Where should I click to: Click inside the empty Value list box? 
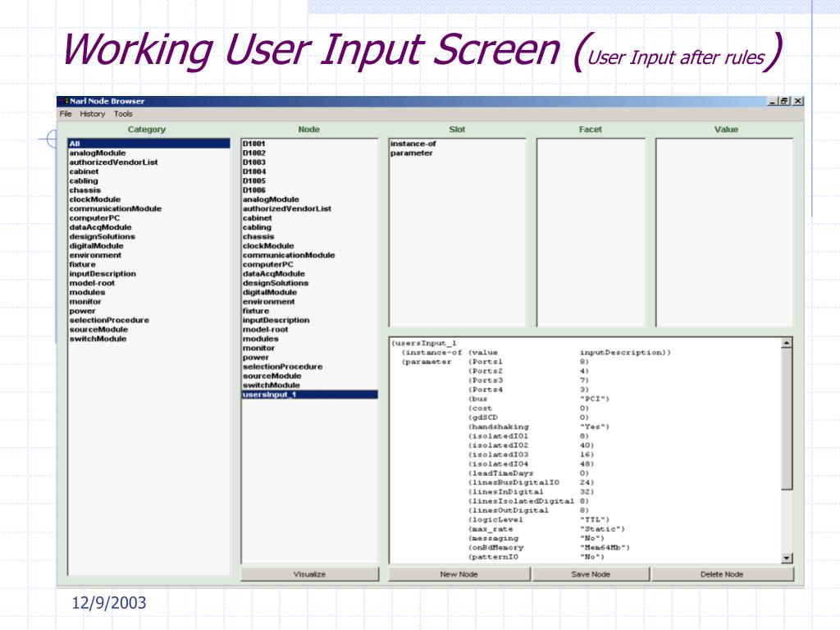point(724,232)
